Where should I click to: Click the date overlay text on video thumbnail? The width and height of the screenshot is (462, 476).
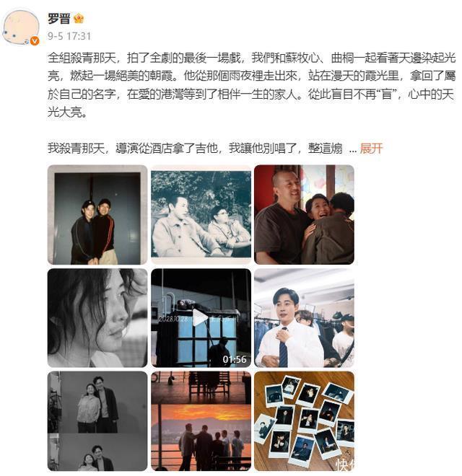(173, 319)
